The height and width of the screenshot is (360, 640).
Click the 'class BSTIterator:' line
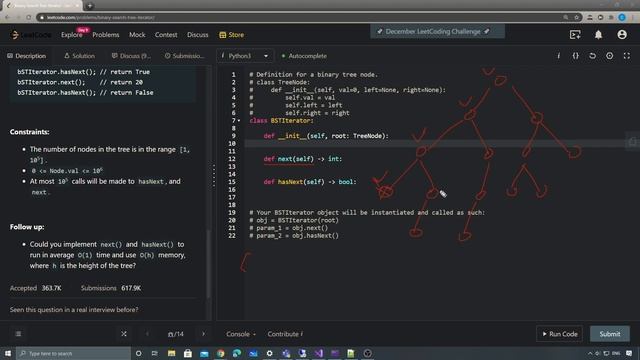(281, 121)
